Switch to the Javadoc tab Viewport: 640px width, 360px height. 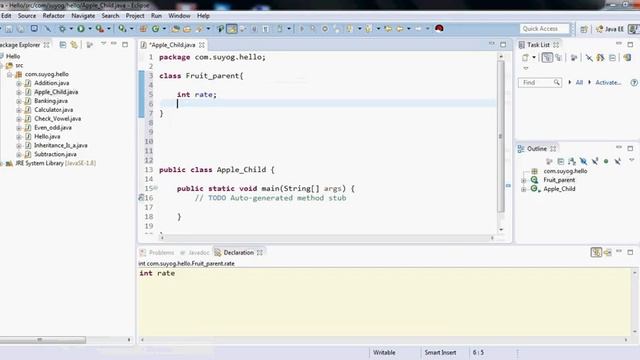coord(195,252)
